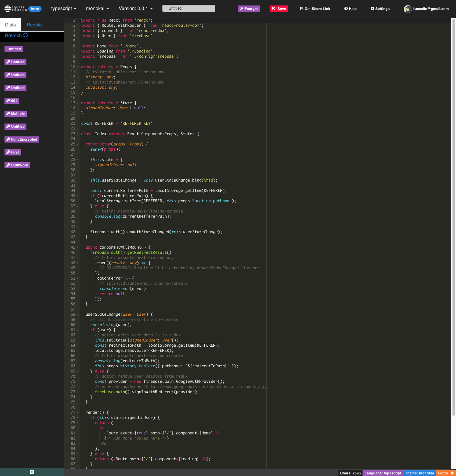Click Get Share Link
This screenshot has height=476, width=456.
pos(315,9)
